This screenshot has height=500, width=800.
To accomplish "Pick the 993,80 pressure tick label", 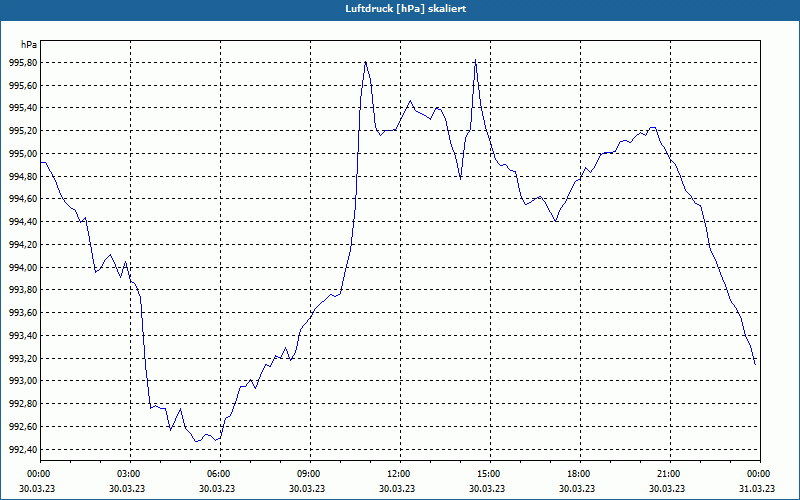I will coord(23,290).
